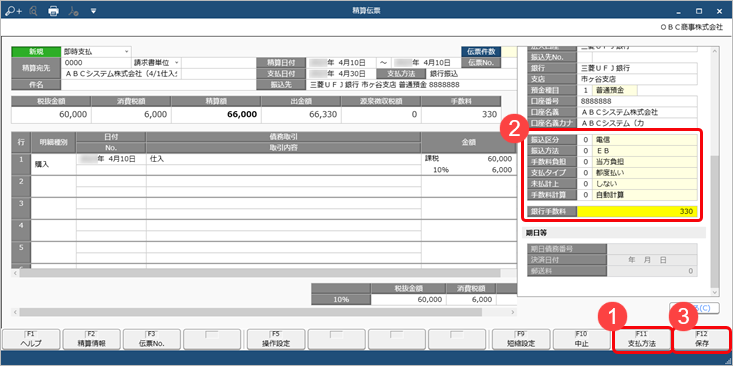Image resolution: width=733 pixels, height=366 pixels.
Task: Click the F3 伝票No. button
Action: (x=152, y=339)
